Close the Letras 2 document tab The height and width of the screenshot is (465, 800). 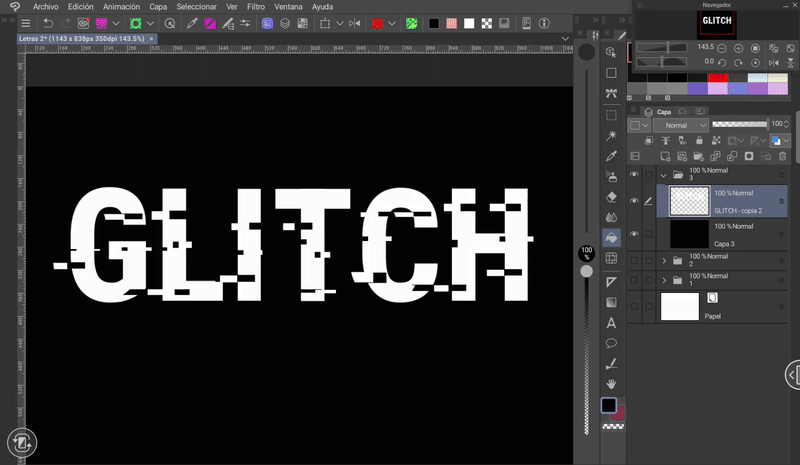coord(151,38)
